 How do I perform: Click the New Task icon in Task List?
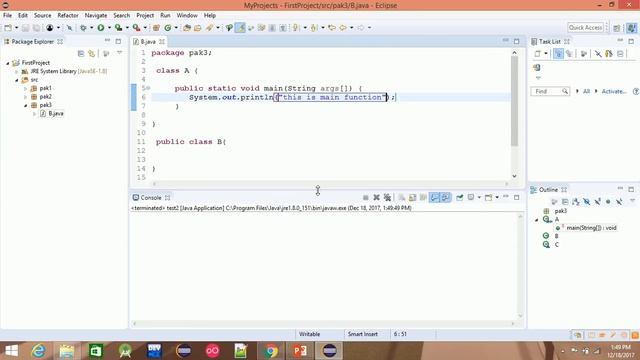click(538, 53)
